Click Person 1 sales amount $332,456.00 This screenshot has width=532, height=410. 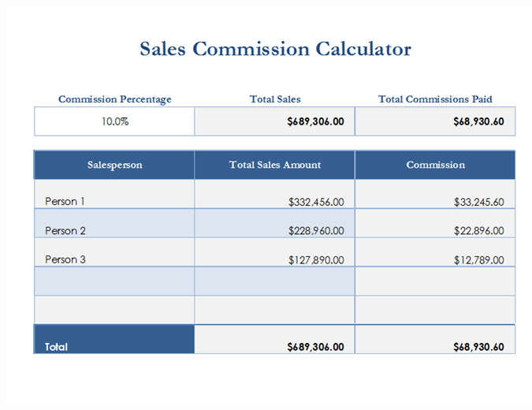pyautogui.click(x=274, y=201)
